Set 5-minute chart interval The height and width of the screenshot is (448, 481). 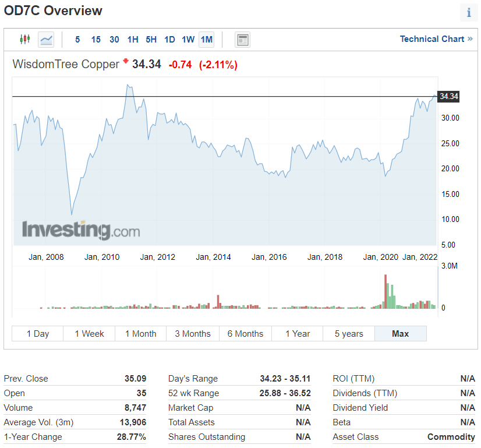[x=77, y=40]
